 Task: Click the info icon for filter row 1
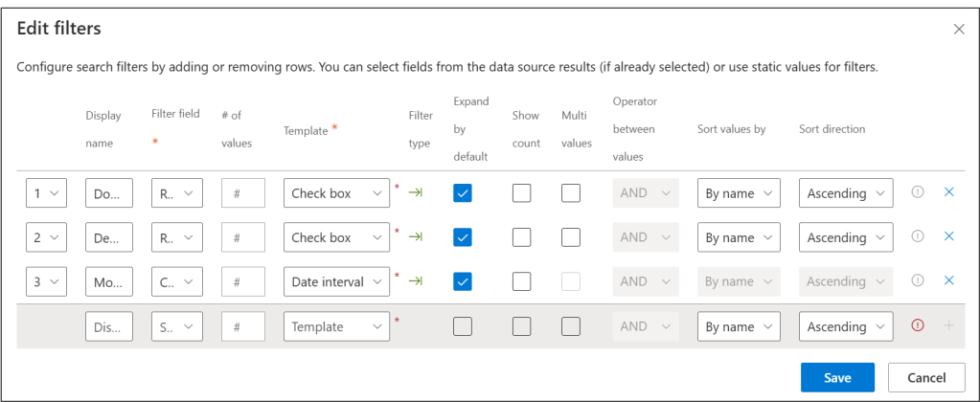point(917,192)
